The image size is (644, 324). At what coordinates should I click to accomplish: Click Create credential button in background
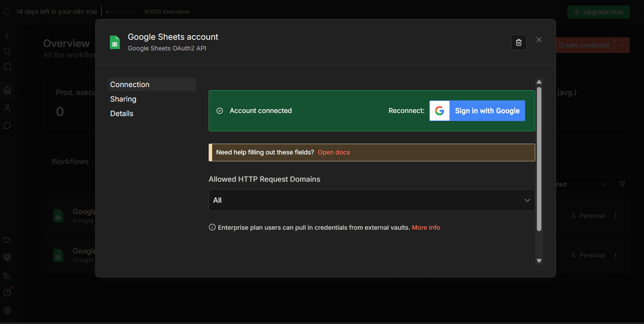(x=584, y=45)
